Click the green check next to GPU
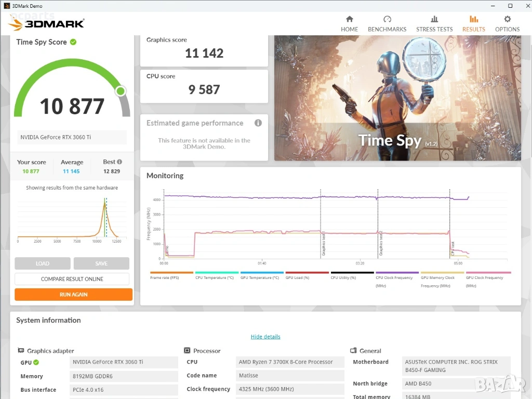Image resolution: width=532 pixels, height=399 pixels. click(x=36, y=363)
